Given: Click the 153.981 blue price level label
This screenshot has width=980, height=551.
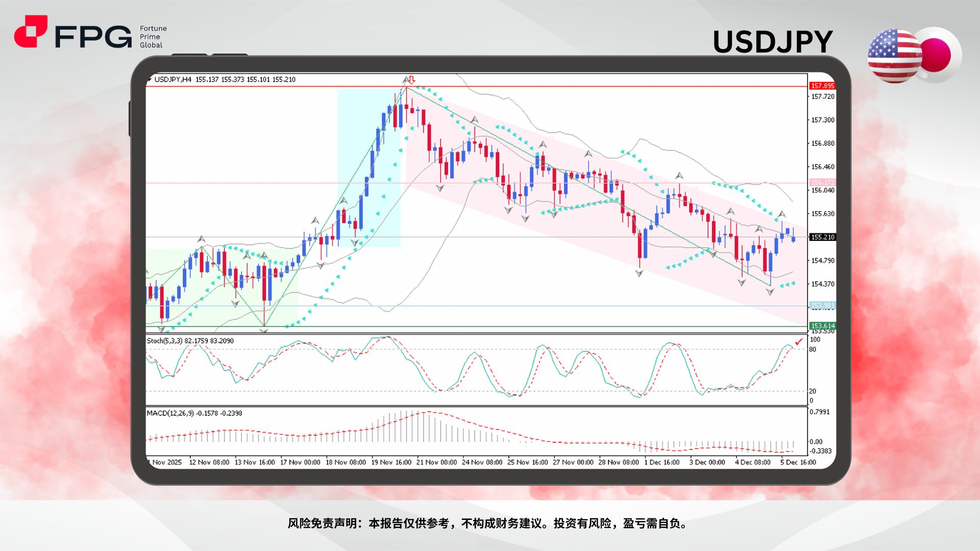Looking at the screenshot, I should pos(822,305).
